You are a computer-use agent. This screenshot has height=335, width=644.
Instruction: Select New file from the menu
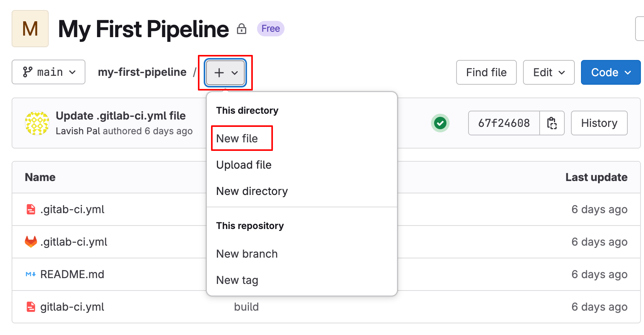[x=237, y=138]
